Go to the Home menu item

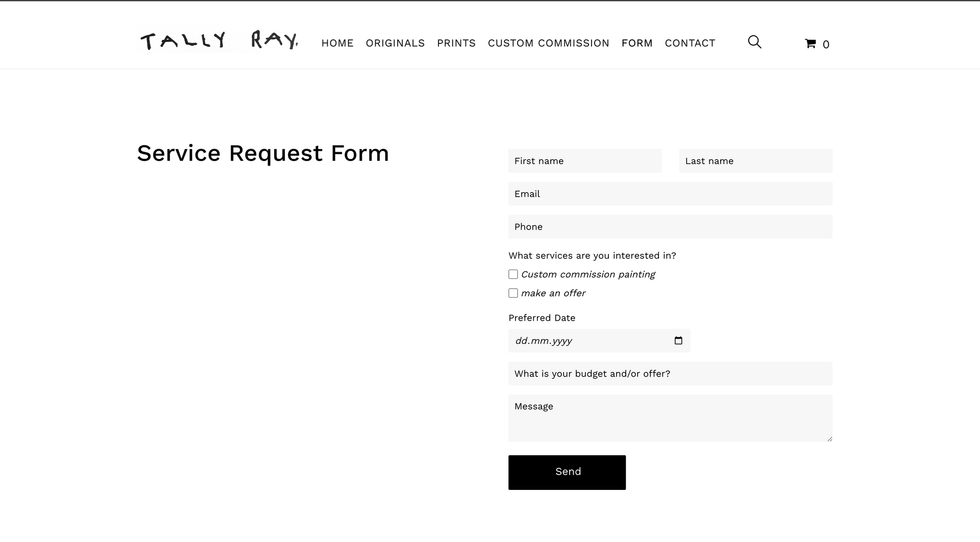click(337, 43)
